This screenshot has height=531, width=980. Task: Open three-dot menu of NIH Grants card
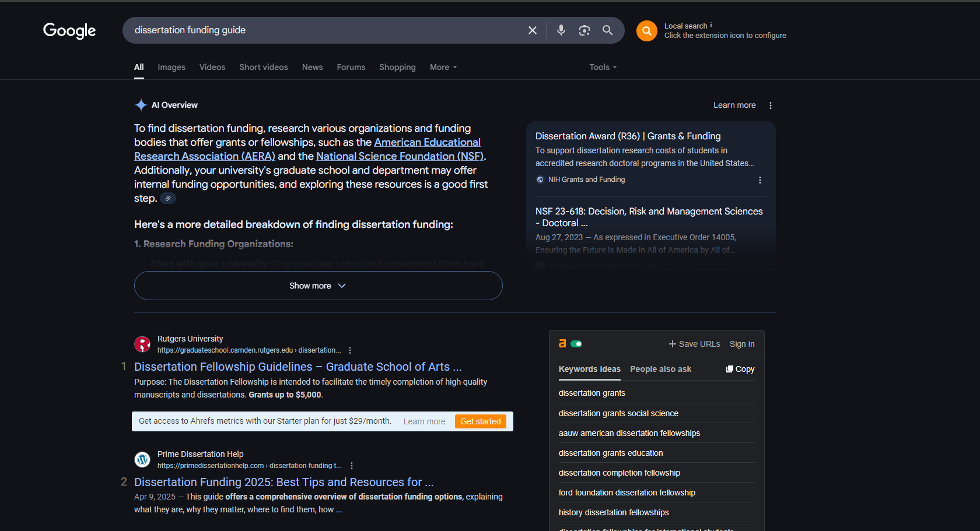click(760, 180)
